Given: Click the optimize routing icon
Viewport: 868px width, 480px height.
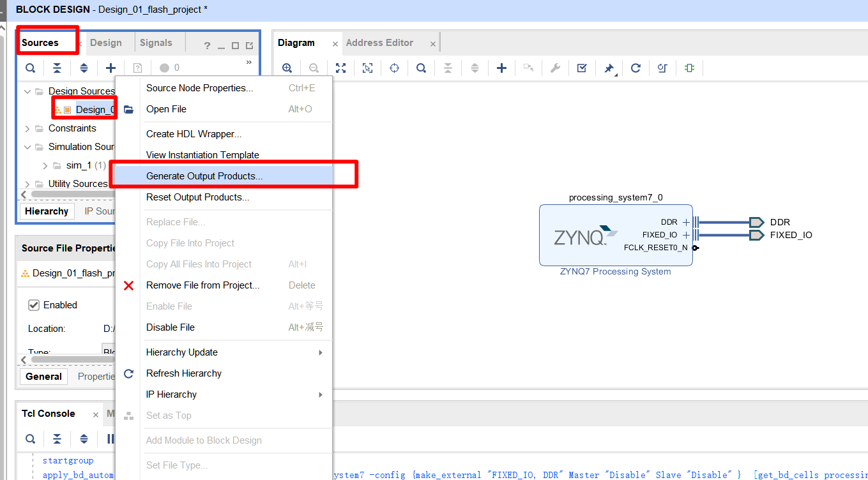Looking at the screenshot, I should [662, 68].
